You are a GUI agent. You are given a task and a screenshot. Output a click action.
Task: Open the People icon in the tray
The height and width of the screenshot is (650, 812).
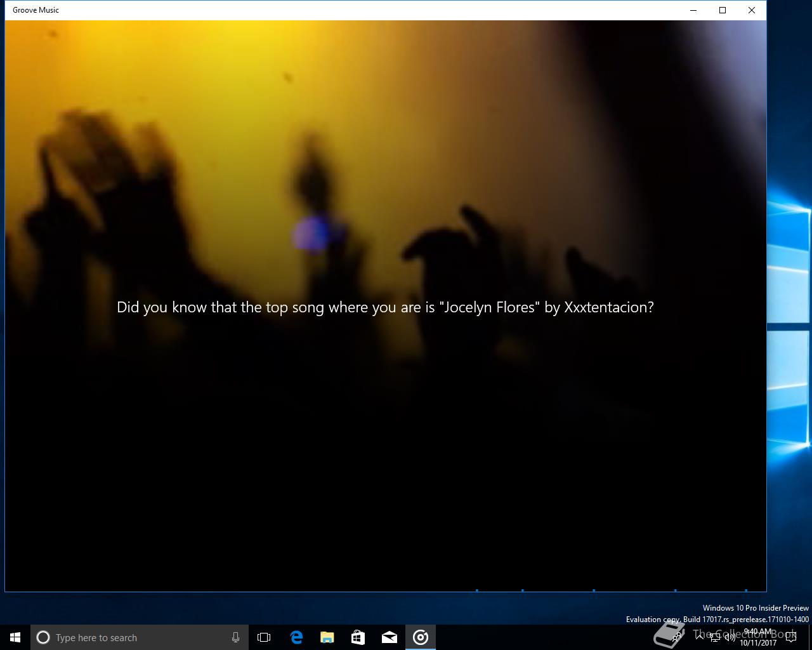(x=676, y=637)
